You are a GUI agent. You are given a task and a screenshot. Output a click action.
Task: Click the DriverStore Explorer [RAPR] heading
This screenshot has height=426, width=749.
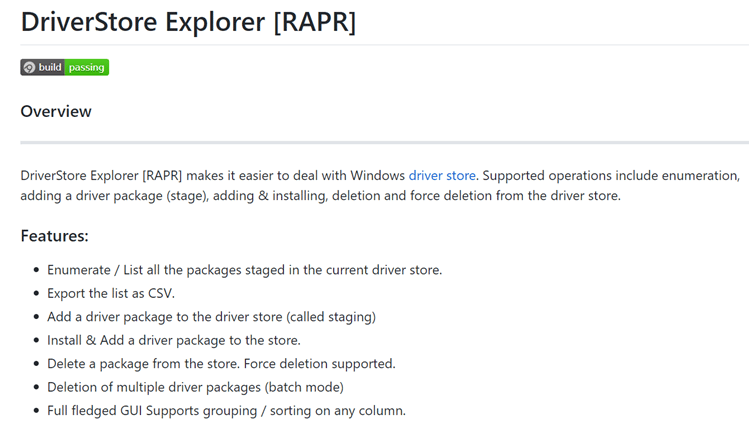pyautogui.click(x=188, y=22)
